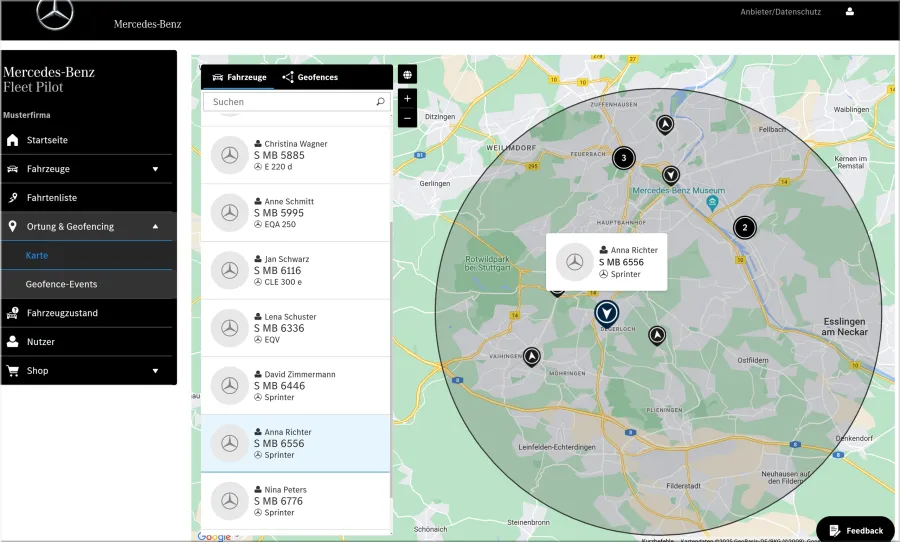Screen dimensions: 900x542
Task: Click the search magnifier icon
Action: [x=380, y=102]
